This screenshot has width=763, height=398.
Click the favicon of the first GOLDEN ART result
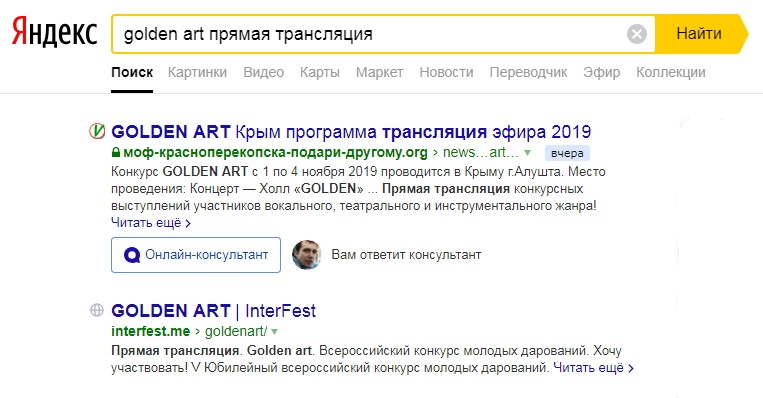click(x=97, y=131)
